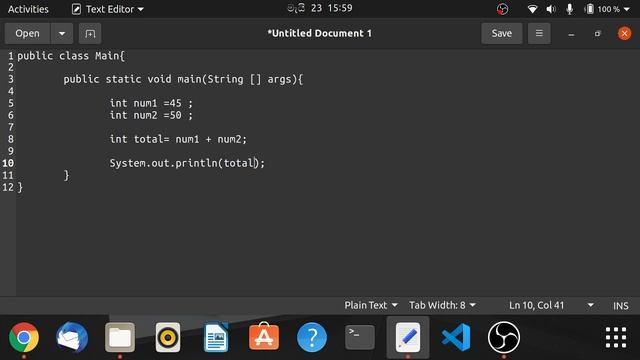Click the Save button
640x360 pixels.
click(501, 33)
